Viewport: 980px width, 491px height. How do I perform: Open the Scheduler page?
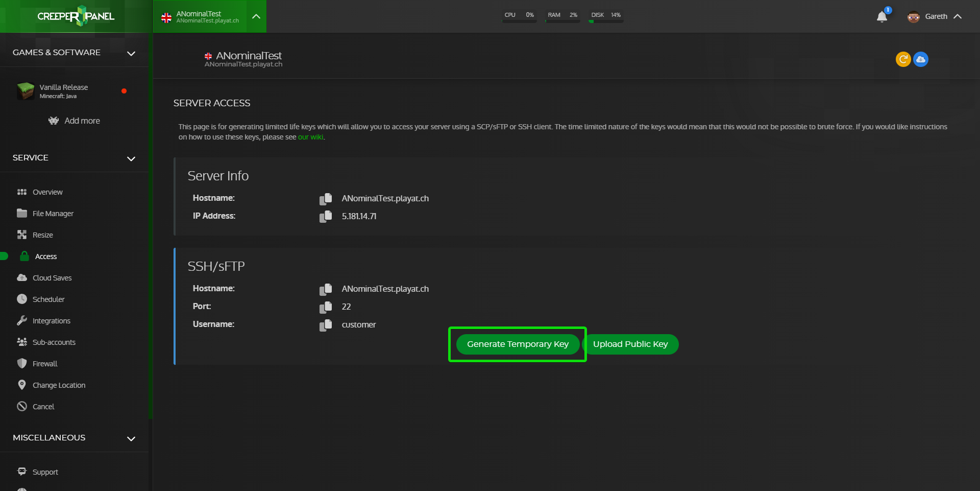point(48,299)
